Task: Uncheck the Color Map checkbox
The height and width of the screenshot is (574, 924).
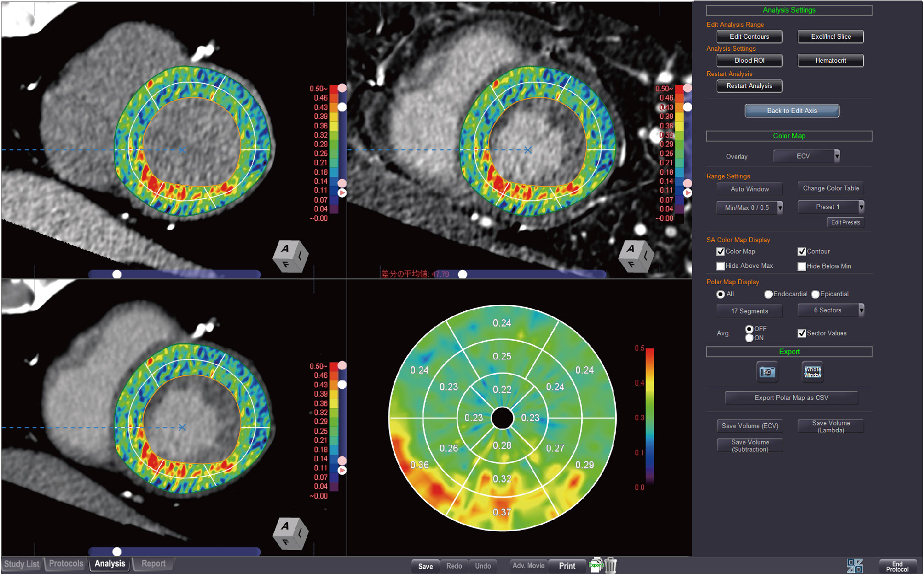Action: (x=720, y=252)
